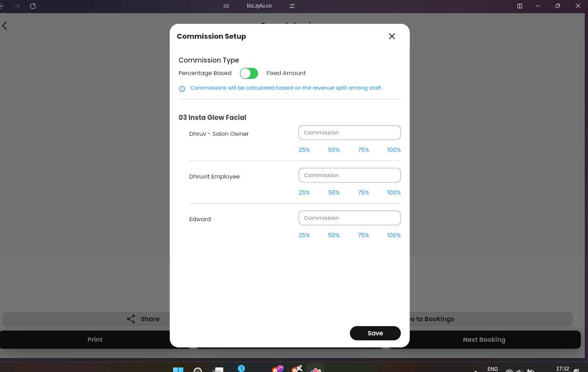Choose 50% commission for Dhruvit Employee
Image resolution: width=588 pixels, height=372 pixels.
pyautogui.click(x=334, y=193)
